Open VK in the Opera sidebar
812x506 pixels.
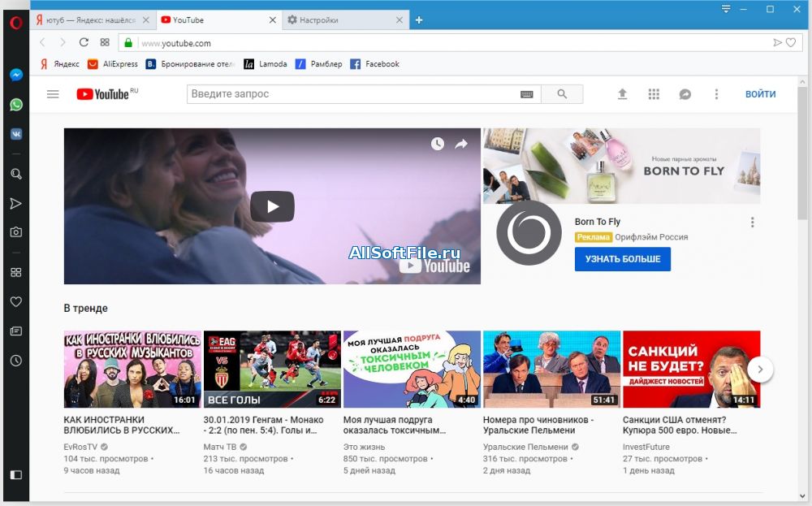coord(16,134)
